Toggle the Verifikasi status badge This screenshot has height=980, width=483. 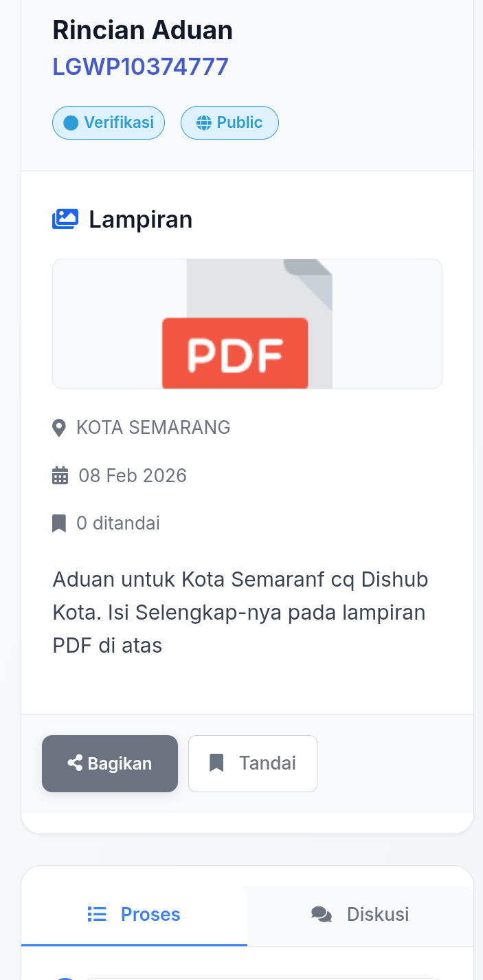point(109,122)
